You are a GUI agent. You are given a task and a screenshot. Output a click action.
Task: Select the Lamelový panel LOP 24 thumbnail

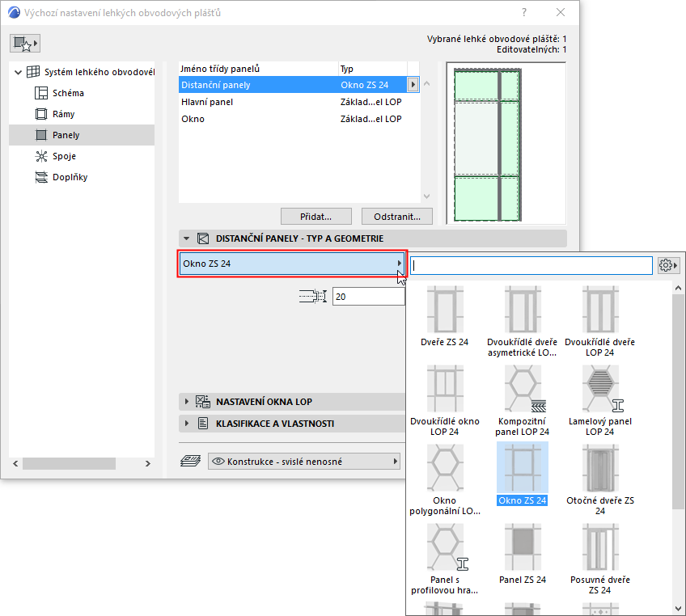coord(600,388)
